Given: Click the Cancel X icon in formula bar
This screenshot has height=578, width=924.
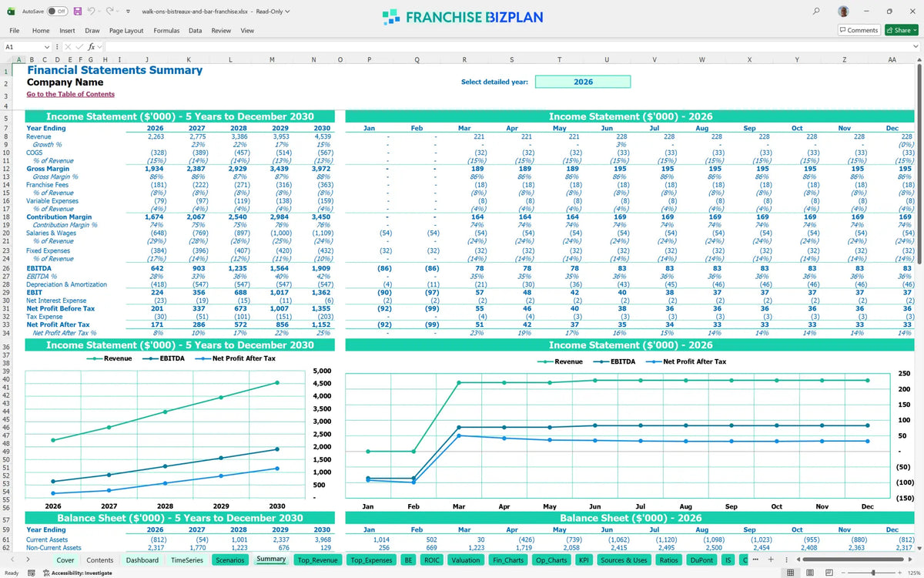Looking at the screenshot, I should point(68,47).
